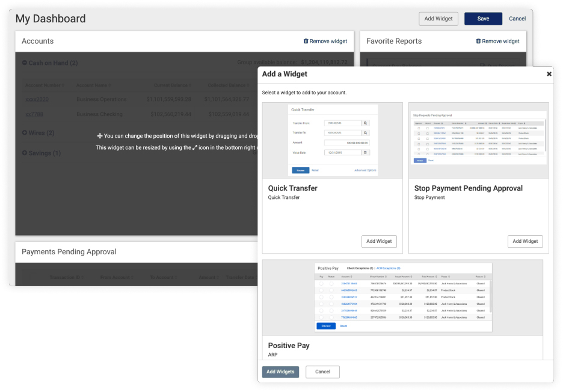Click the $1,101,559,593.28 balance cell
The width and height of the screenshot is (563, 392).
169,99
